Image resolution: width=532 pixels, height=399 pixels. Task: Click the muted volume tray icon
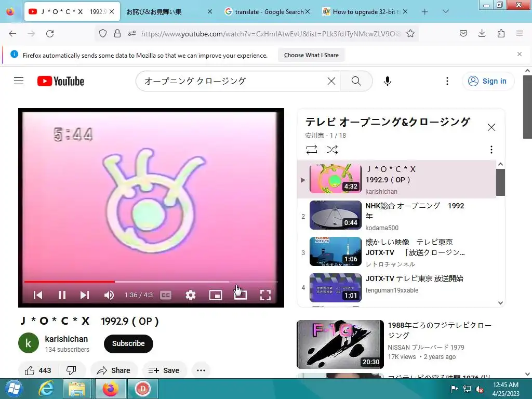click(480, 389)
